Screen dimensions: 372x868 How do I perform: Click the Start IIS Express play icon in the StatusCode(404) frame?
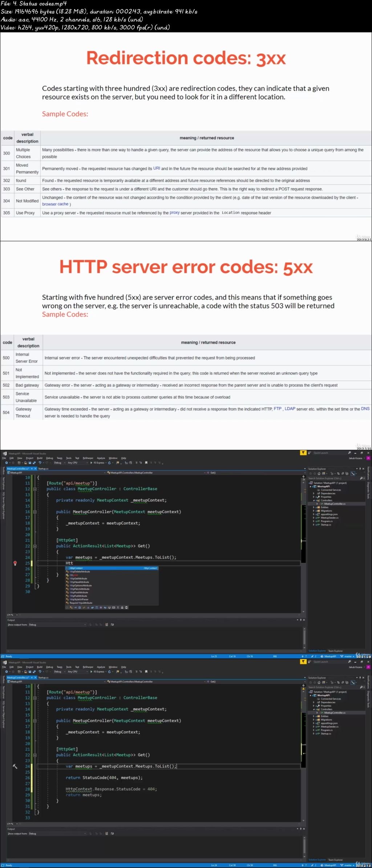pos(91,671)
